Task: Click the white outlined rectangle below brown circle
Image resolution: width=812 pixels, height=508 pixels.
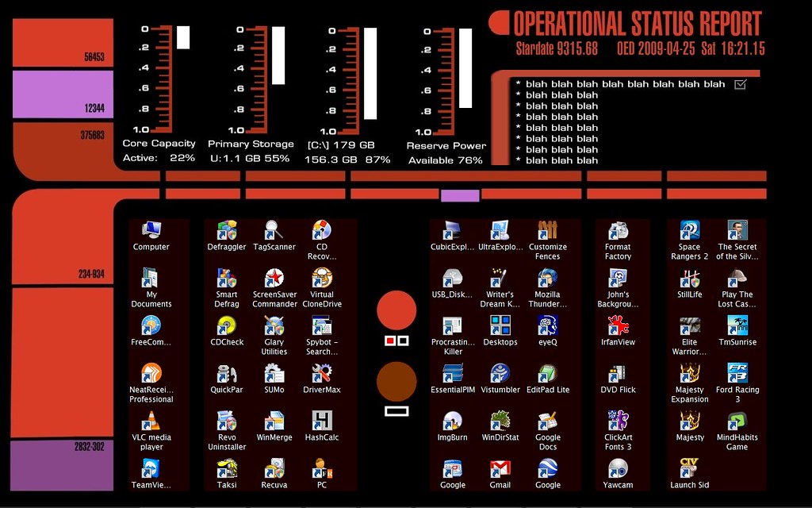Action: click(x=396, y=411)
